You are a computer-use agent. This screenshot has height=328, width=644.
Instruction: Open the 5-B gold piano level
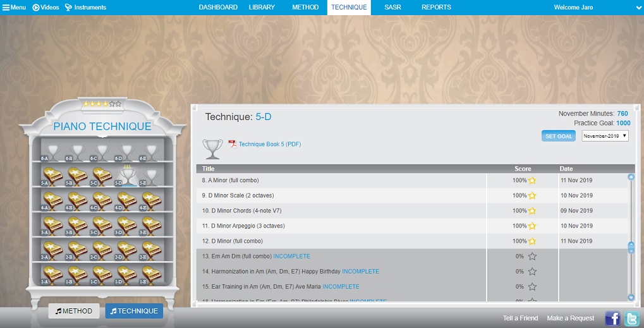(77, 176)
